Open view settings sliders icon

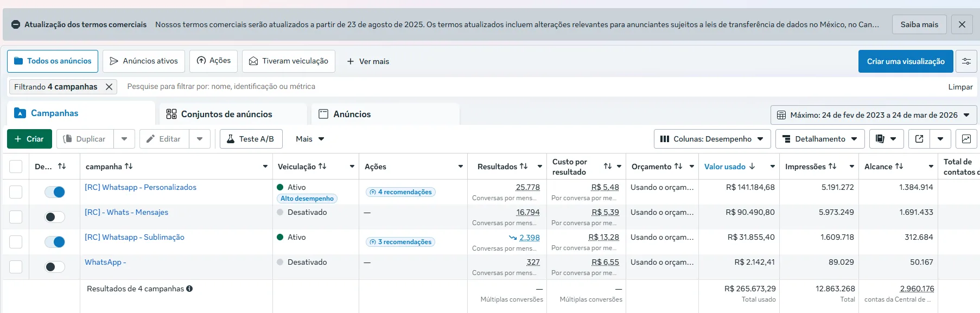coord(966,61)
